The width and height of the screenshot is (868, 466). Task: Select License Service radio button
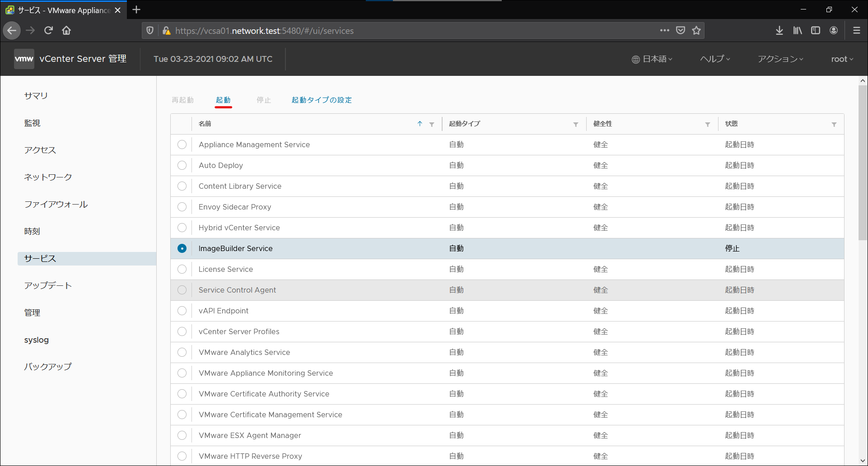click(182, 269)
